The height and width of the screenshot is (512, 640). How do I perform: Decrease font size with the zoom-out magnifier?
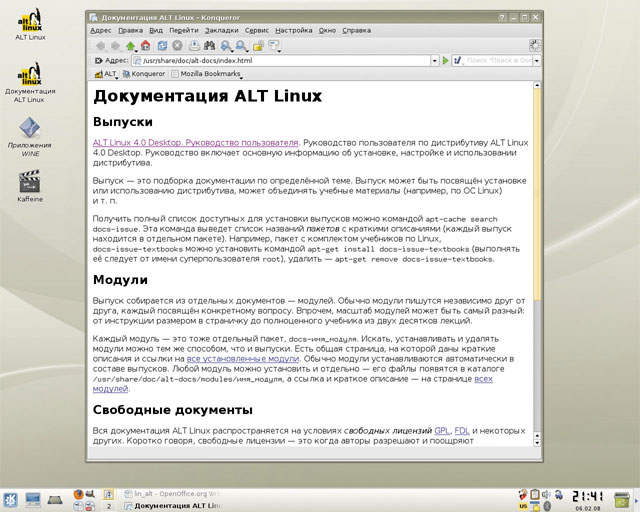(x=241, y=46)
